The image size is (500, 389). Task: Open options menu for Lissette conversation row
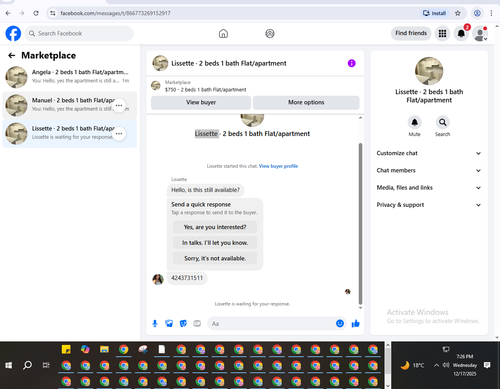pos(119,134)
